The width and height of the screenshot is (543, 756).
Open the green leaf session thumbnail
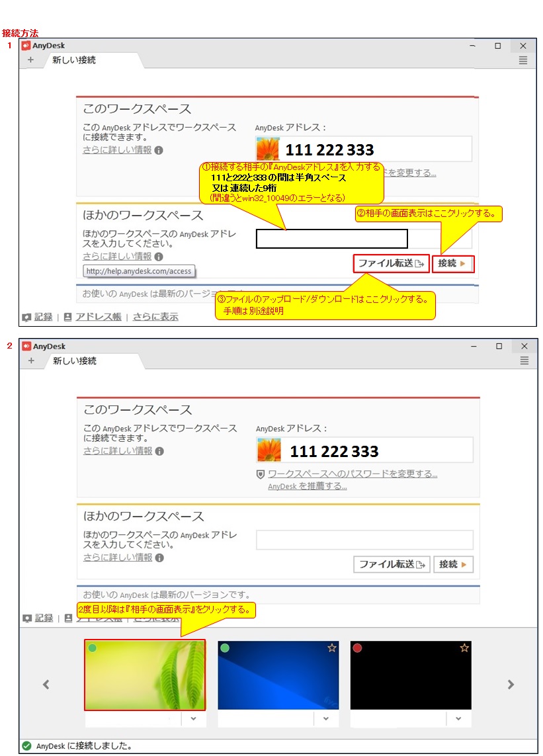pyautogui.click(x=145, y=675)
